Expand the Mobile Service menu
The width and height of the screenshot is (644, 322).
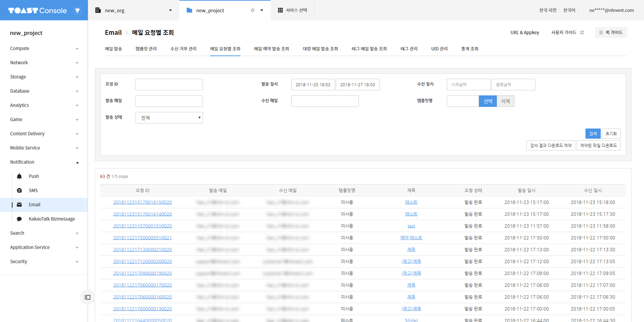[x=44, y=148]
